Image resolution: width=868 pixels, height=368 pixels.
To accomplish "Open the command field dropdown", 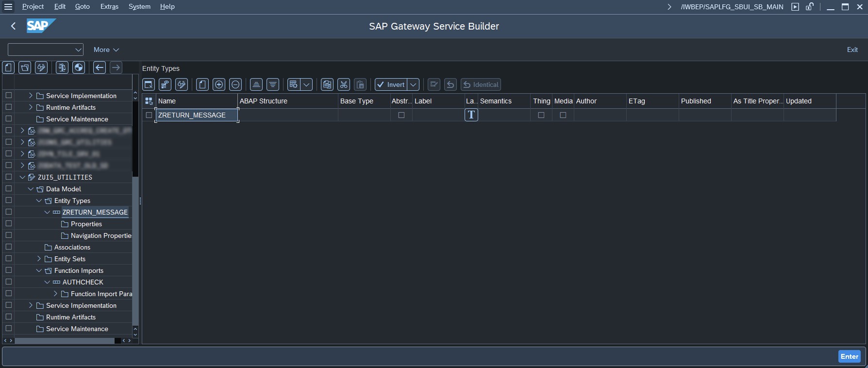I will click(78, 50).
